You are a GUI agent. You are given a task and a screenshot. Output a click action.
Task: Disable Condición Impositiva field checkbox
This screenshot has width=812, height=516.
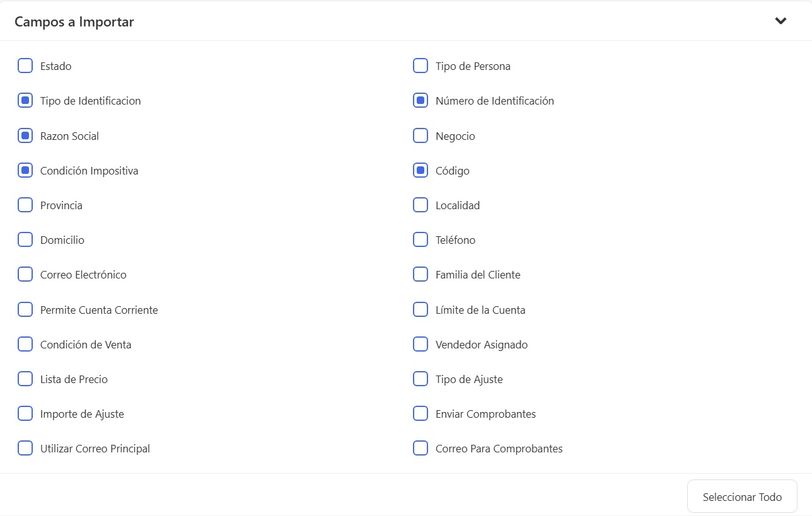pos(25,170)
